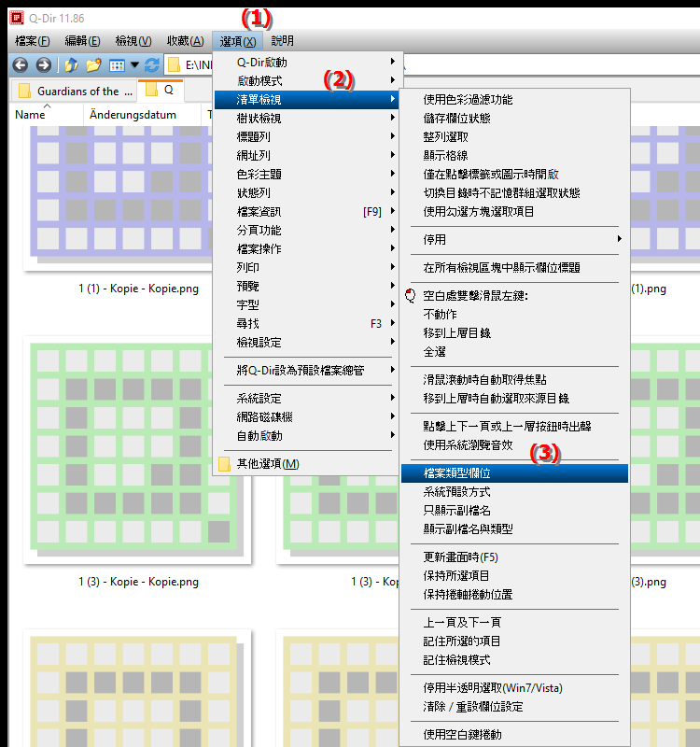Open the view mode grid icon

point(117,65)
